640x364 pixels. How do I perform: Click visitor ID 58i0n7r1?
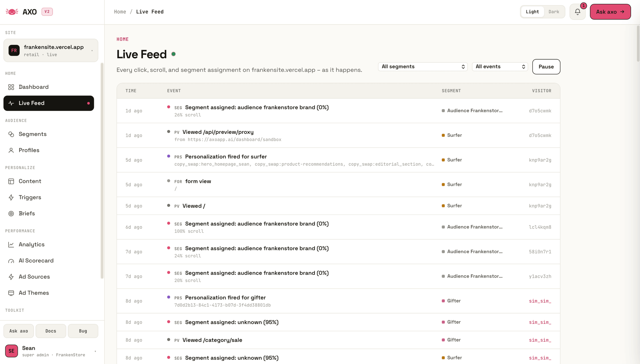pyautogui.click(x=540, y=252)
